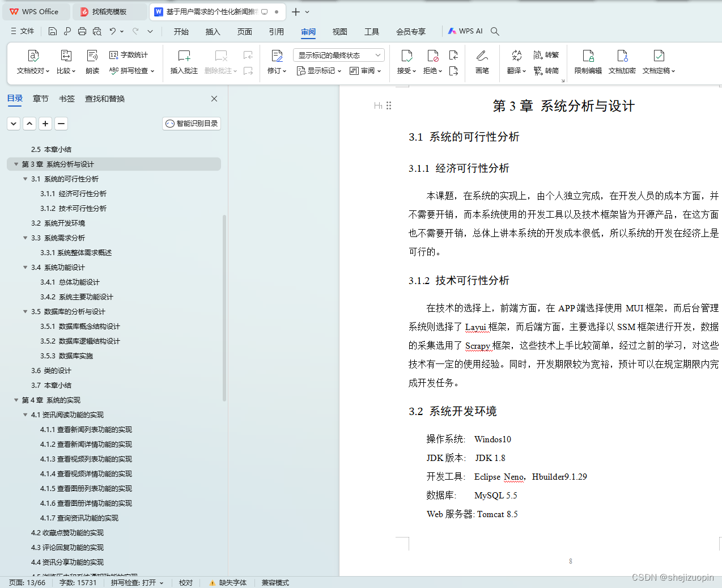
Task: Open 字数统计 word count
Action: tap(129, 55)
